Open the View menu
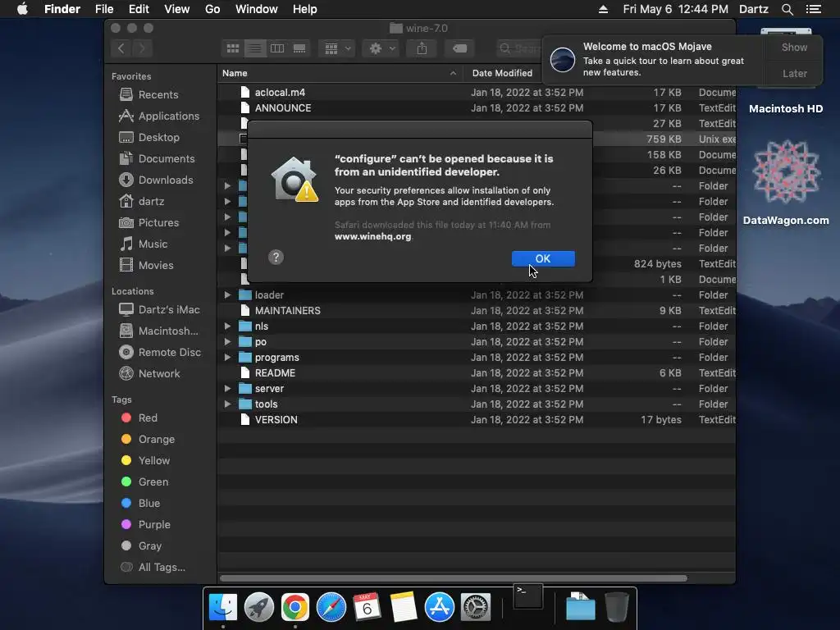This screenshot has height=630, width=840. point(177,9)
